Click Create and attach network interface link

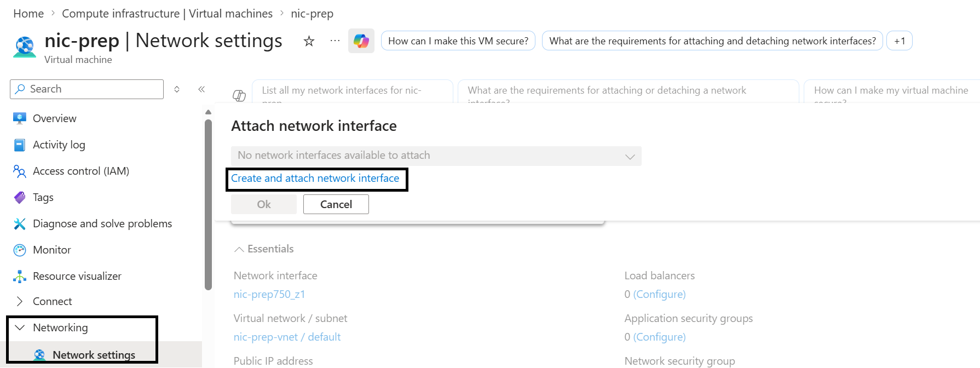point(315,178)
